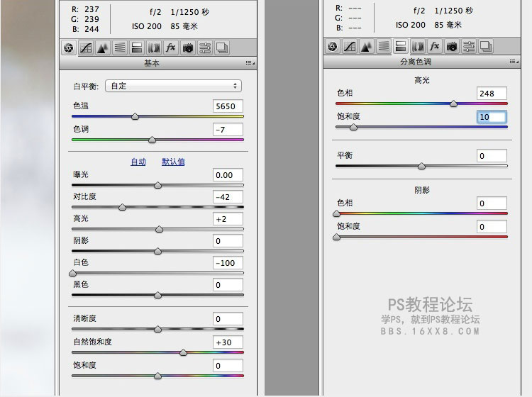This screenshot has width=532, height=397.
Task: Click the 平衡 slider handle
Action: tap(422, 166)
